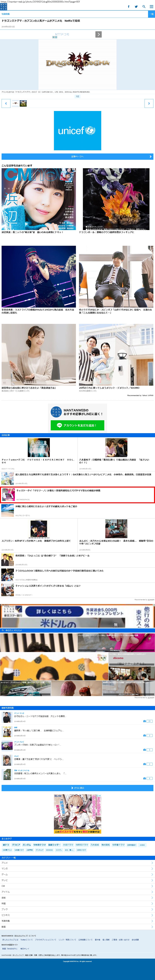The image size is (155, 980).
Task: Select the 大河ドラマ tag
Action: click(x=68, y=845)
